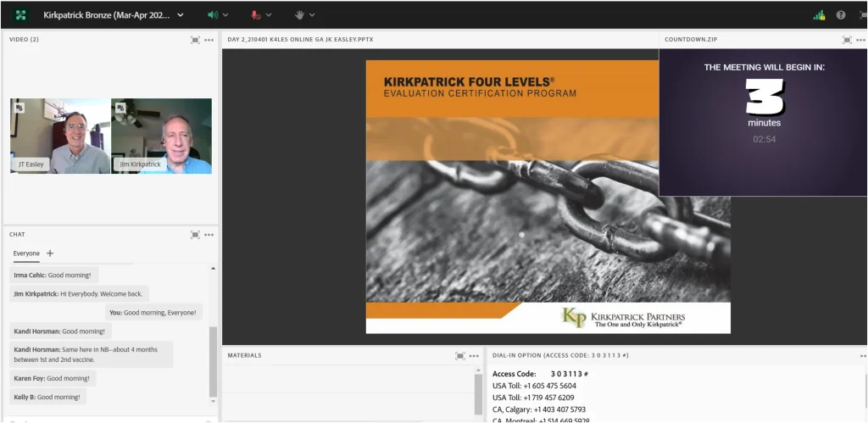Open the Video pod options menu
Screen dimensions: 868x423
point(209,40)
